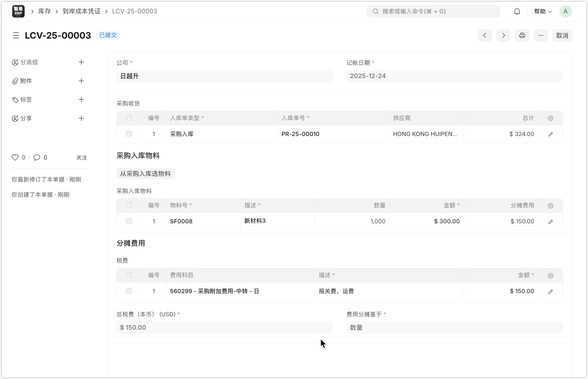Open settings gear of 税费 table

click(x=550, y=276)
